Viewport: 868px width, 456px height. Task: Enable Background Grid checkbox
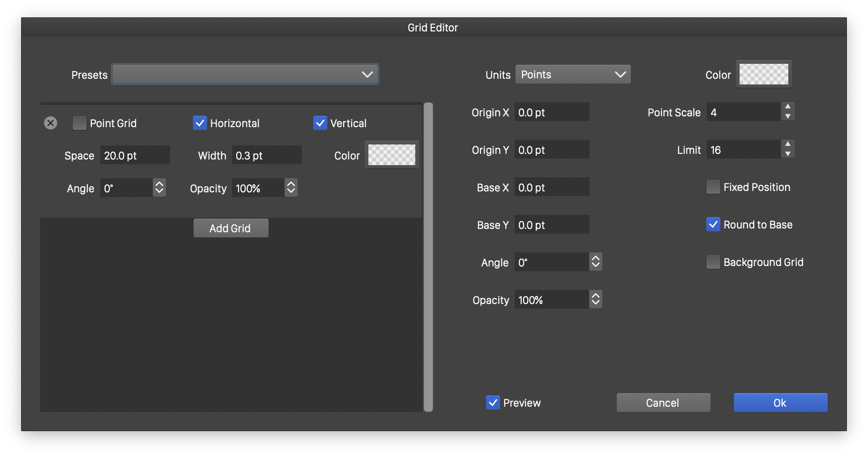coord(713,262)
